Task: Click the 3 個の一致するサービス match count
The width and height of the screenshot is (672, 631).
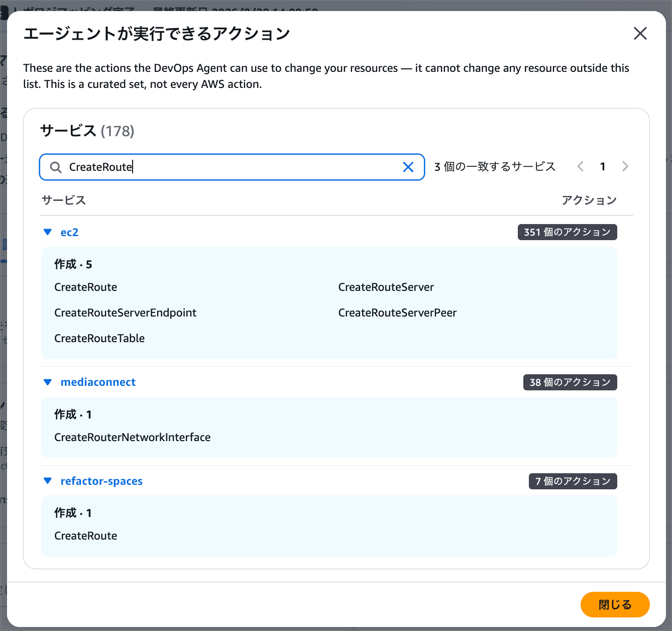Action: [x=495, y=166]
